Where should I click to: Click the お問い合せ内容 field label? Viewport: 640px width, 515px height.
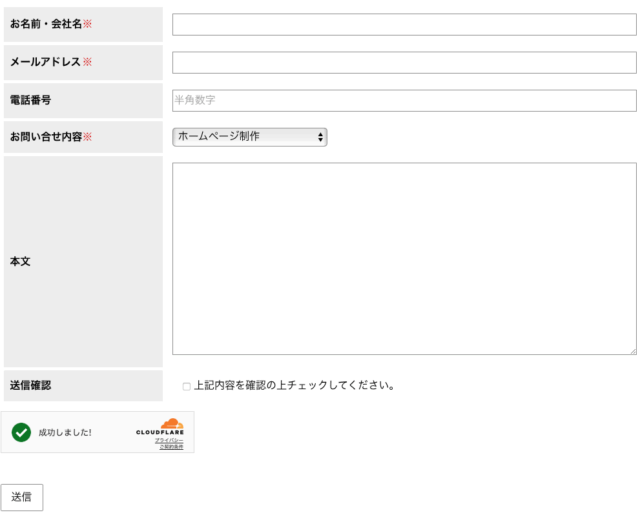click(46, 137)
